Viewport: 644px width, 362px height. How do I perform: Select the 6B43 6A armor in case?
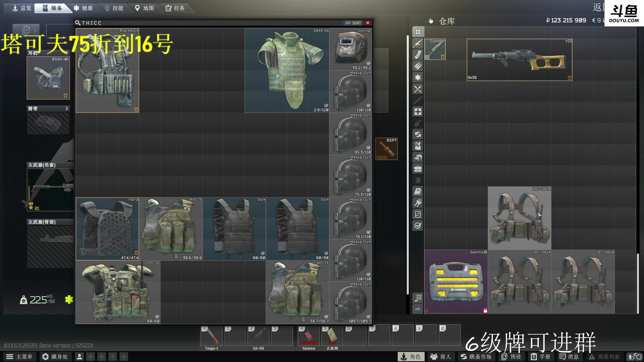(287, 70)
